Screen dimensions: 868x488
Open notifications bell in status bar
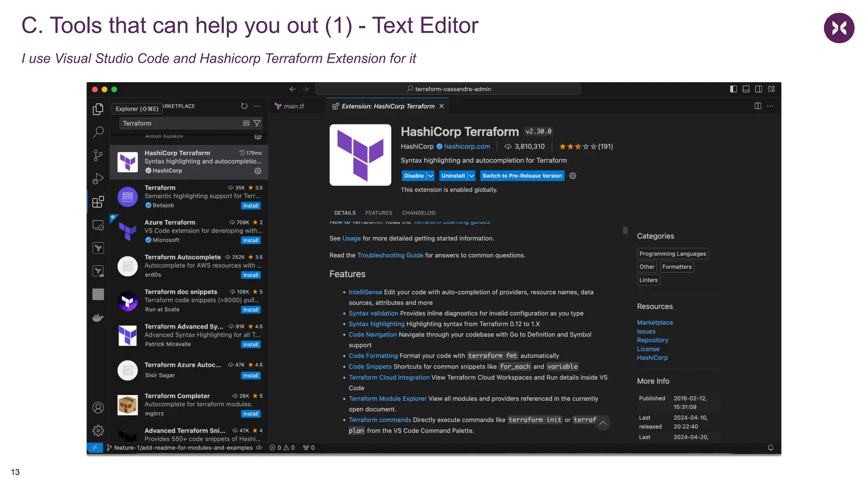coord(771,448)
